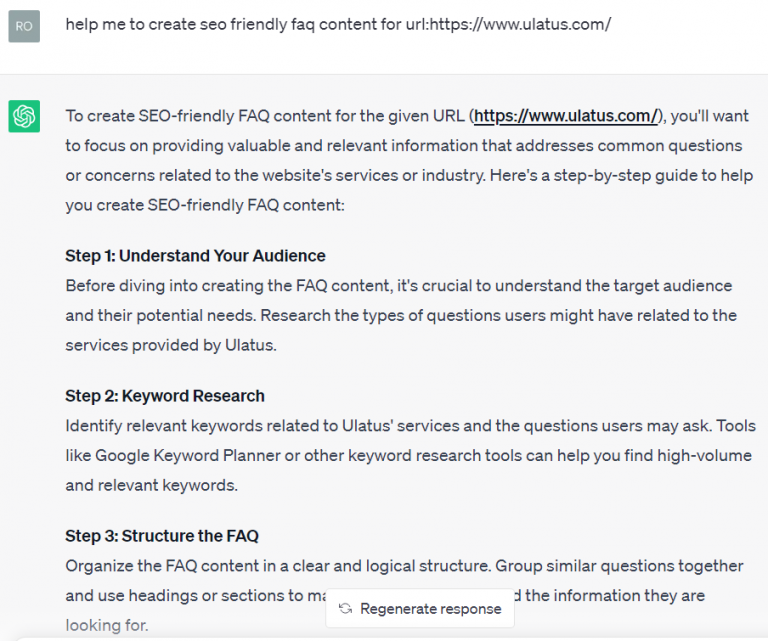Image resolution: width=768 pixels, height=641 pixels.
Task: Click 'and relevant keywords.' line in Step 2
Action: (151, 485)
